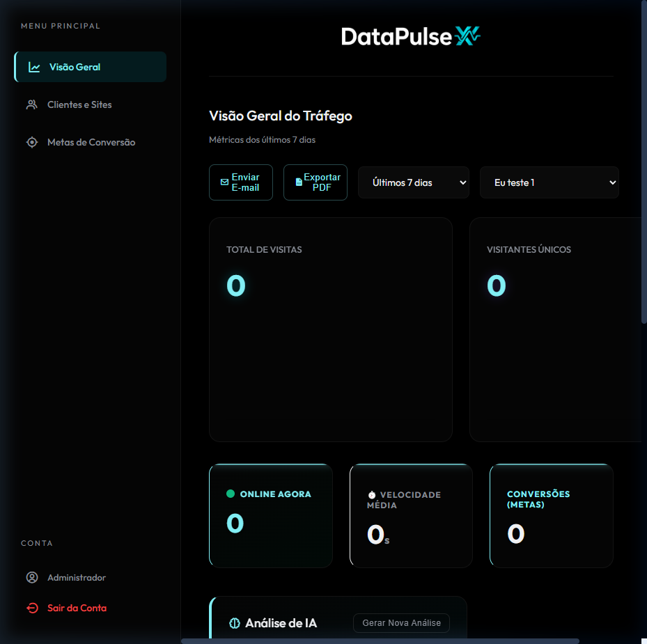Click the target icon for Metas de Conversão
This screenshot has width=647, height=644.
click(31, 143)
